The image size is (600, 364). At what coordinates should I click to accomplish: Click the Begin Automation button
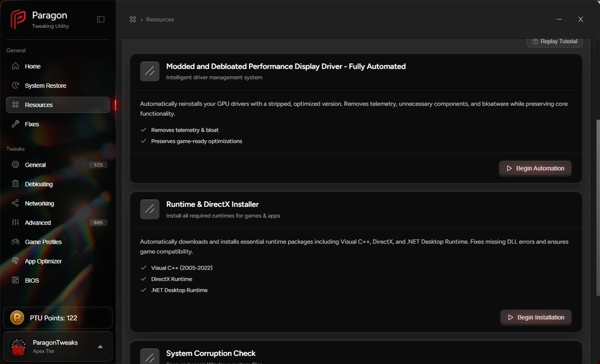point(535,168)
